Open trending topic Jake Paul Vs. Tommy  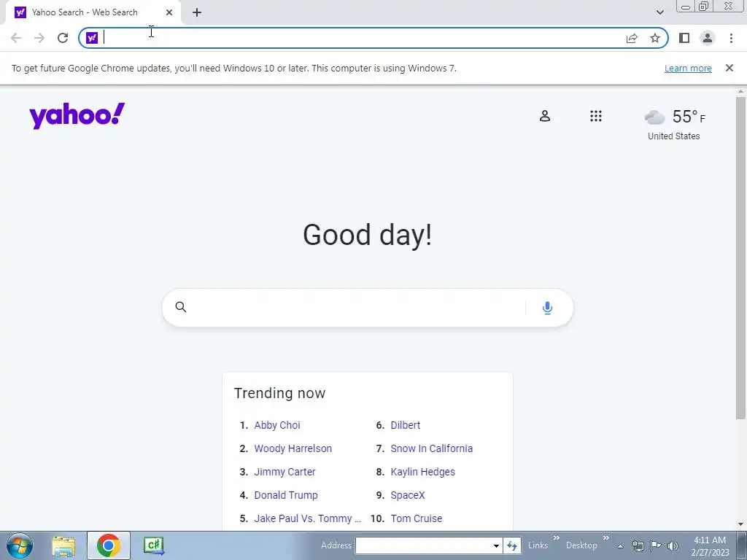pos(307,518)
